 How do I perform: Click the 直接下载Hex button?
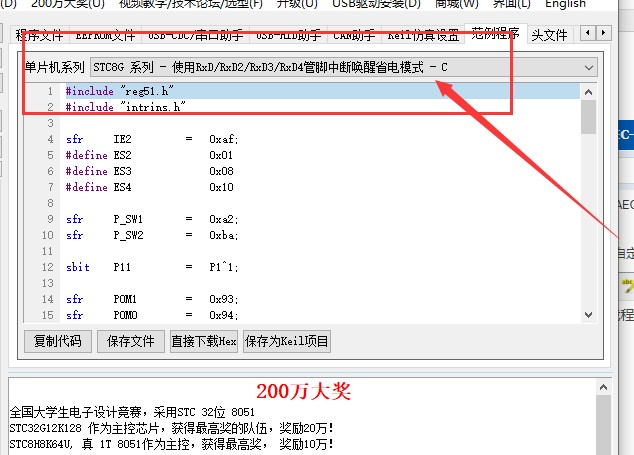(204, 341)
